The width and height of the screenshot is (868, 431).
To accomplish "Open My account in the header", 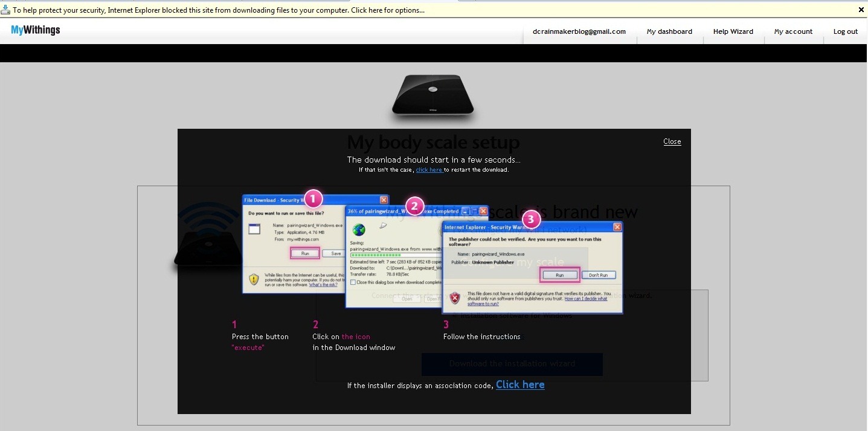I will (794, 31).
